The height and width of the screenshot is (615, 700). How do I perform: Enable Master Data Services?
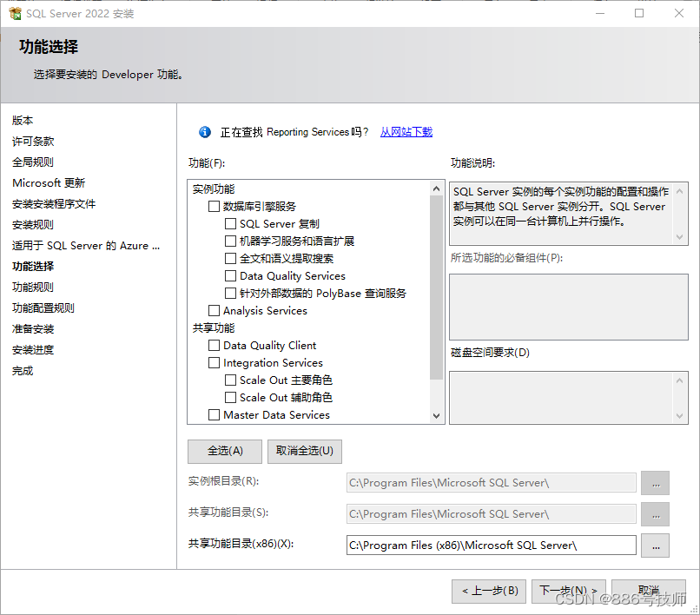click(x=214, y=414)
